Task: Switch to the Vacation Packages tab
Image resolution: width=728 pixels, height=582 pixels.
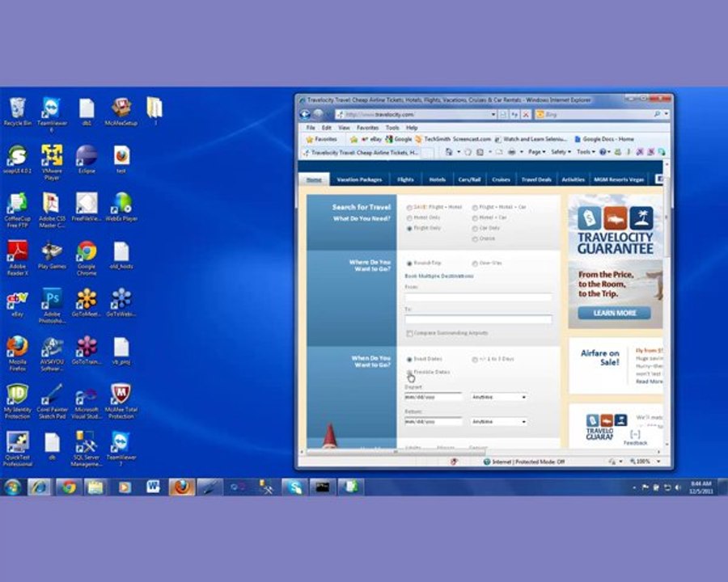Action: tap(359, 179)
